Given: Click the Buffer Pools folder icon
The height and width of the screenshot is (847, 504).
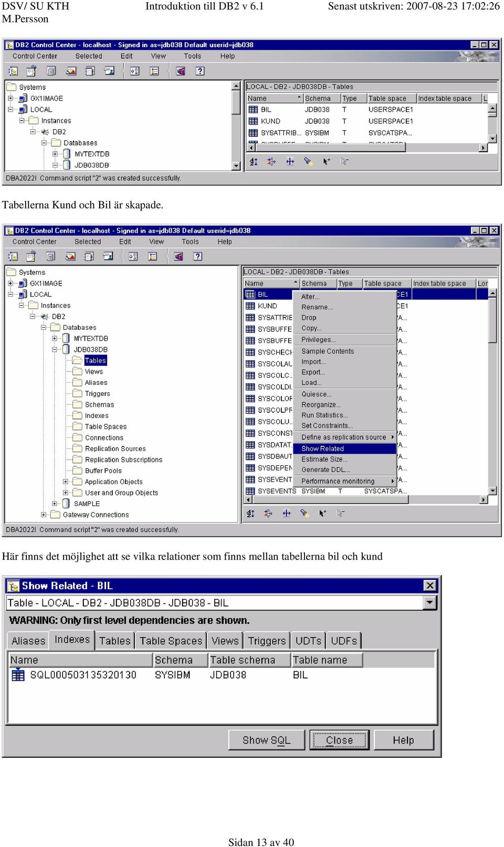Looking at the screenshot, I should click(78, 470).
